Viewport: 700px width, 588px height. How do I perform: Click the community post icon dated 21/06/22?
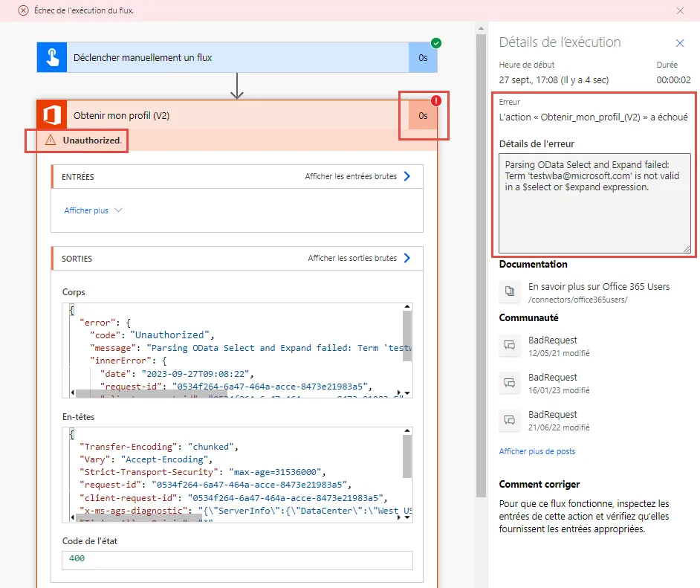click(509, 420)
